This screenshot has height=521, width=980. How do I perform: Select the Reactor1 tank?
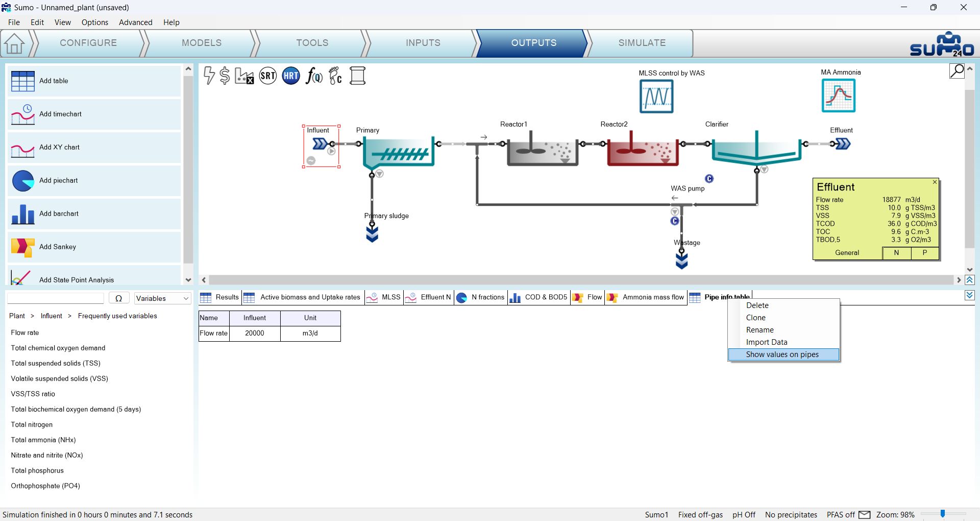(542, 149)
